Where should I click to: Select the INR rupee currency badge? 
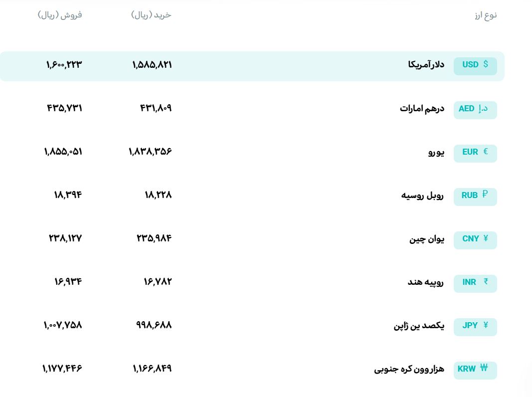(x=475, y=283)
